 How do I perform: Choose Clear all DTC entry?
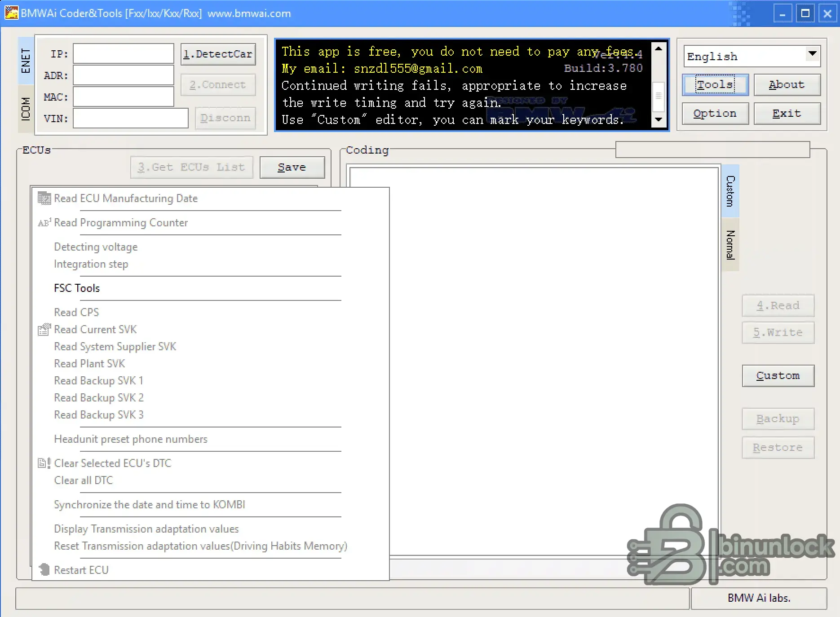pos(84,480)
